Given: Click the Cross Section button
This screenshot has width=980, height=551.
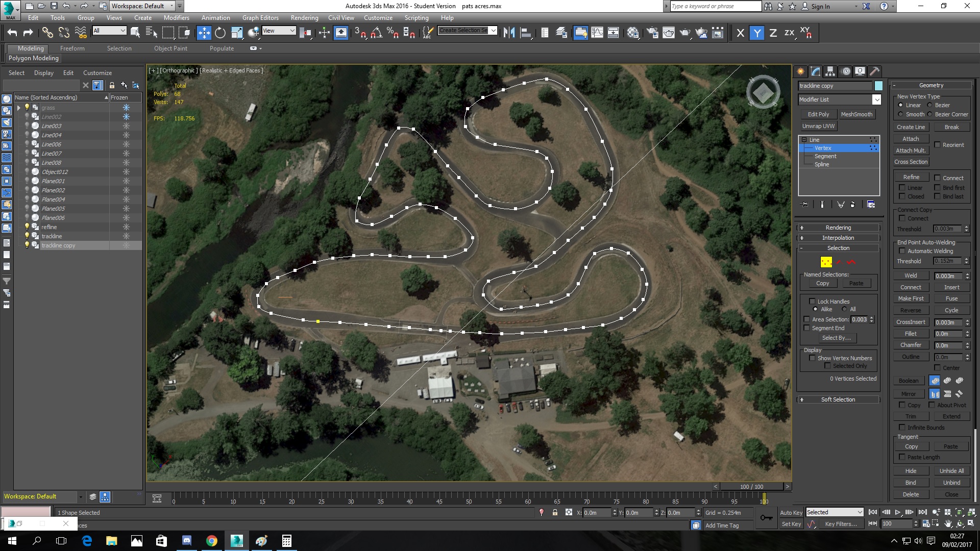Looking at the screenshot, I should (911, 162).
